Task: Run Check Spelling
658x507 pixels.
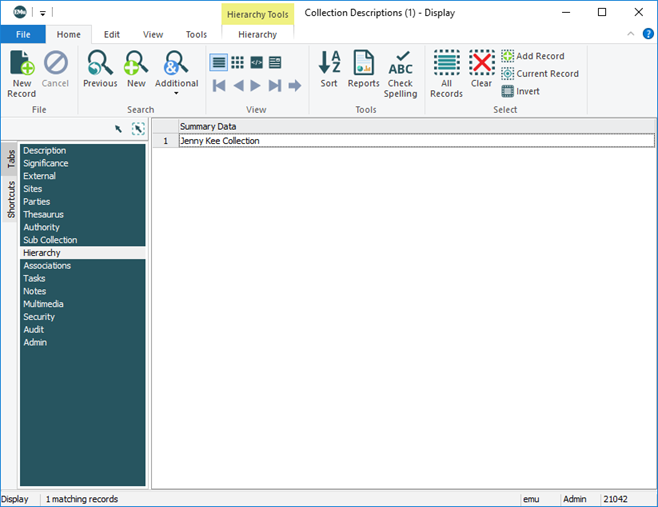Action: coord(400,73)
